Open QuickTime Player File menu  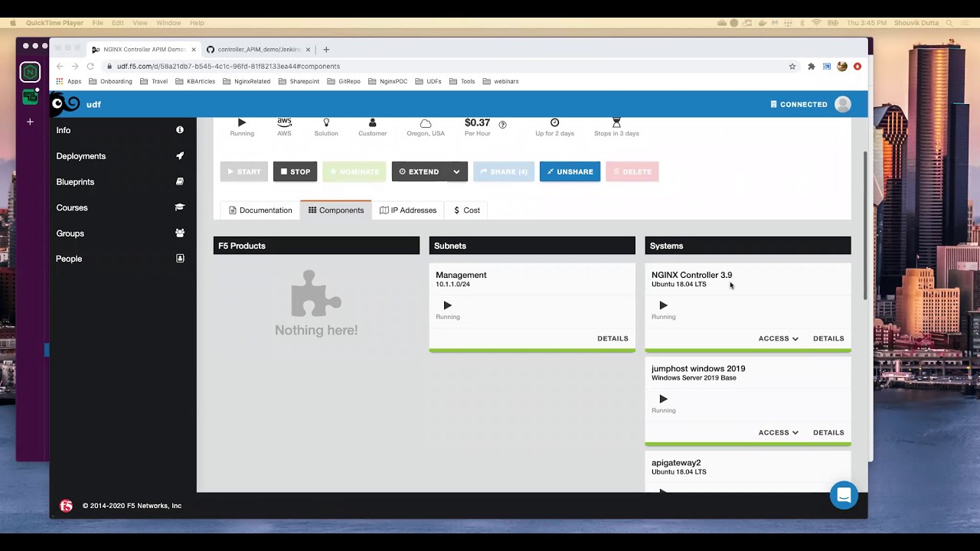(x=97, y=23)
